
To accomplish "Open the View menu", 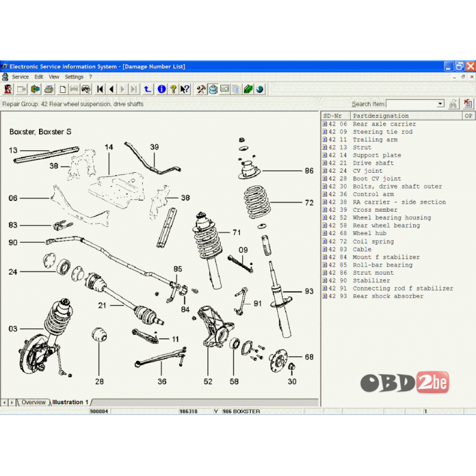I will [54, 77].
